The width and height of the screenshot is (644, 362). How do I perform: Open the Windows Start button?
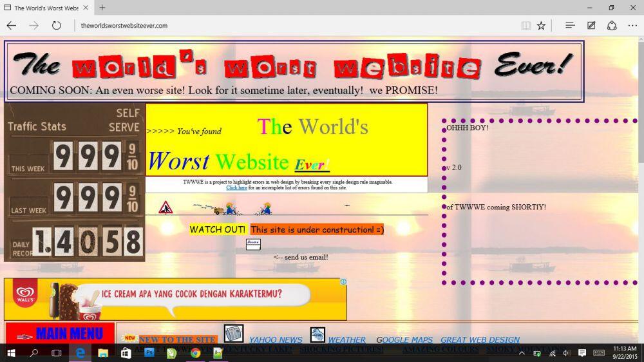[11, 353]
